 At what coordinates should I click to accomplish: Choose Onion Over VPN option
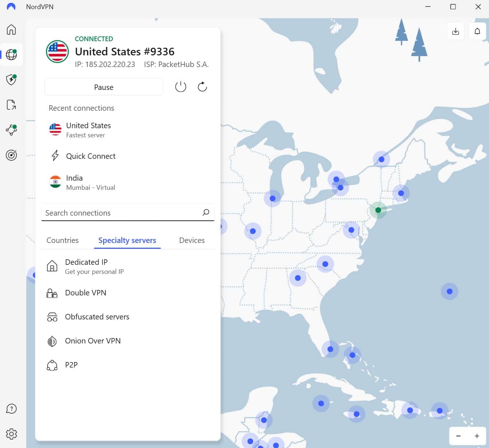tap(128, 341)
